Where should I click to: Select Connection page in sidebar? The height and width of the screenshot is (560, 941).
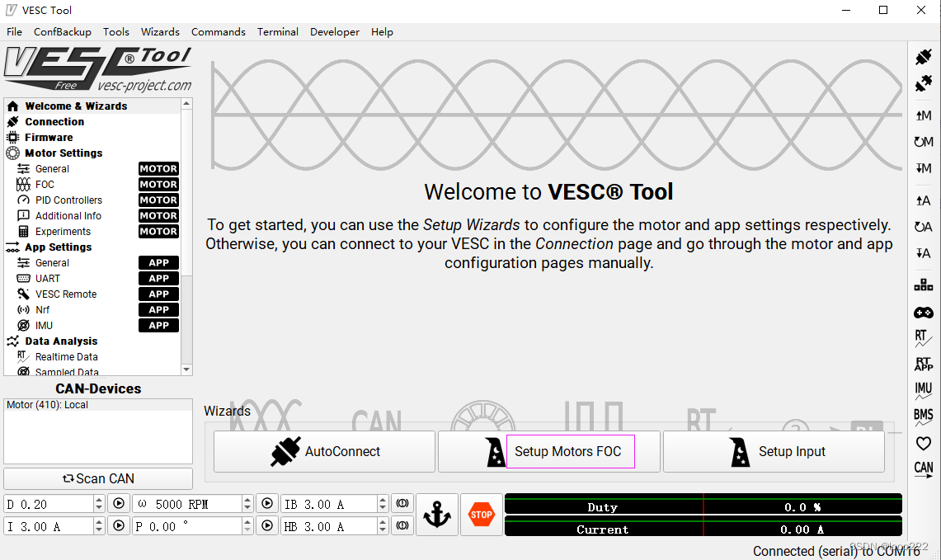pyautogui.click(x=92, y=121)
